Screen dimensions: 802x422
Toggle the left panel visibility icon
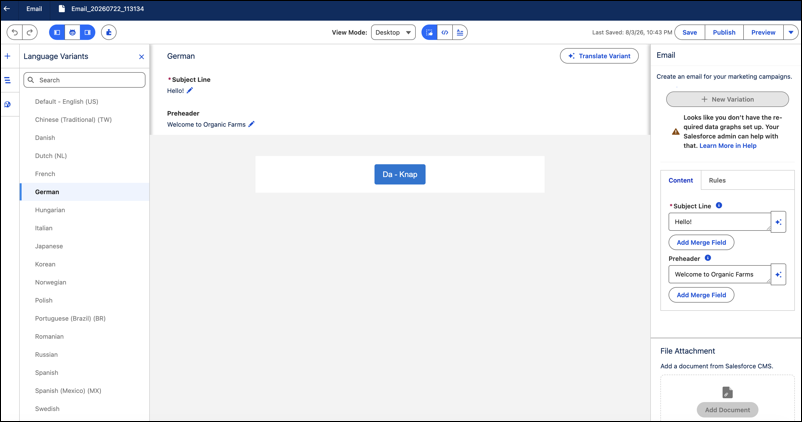point(57,32)
